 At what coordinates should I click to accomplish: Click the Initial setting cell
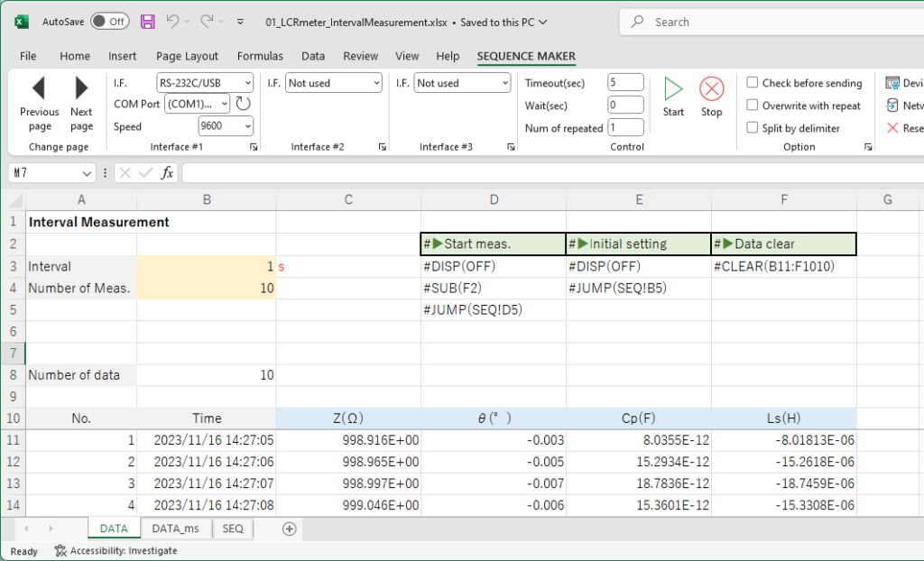click(x=639, y=244)
